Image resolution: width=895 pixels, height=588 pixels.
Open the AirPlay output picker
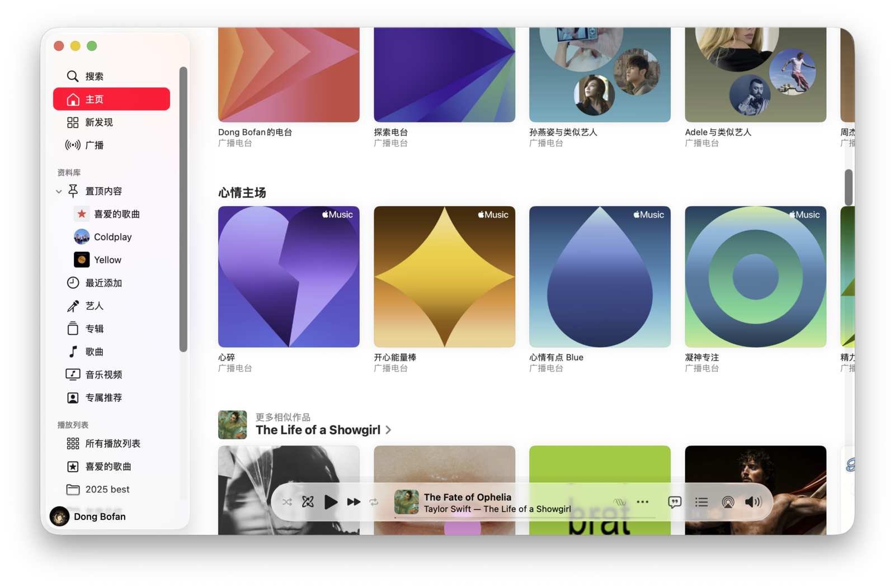pyautogui.click(x=728, y=502)
